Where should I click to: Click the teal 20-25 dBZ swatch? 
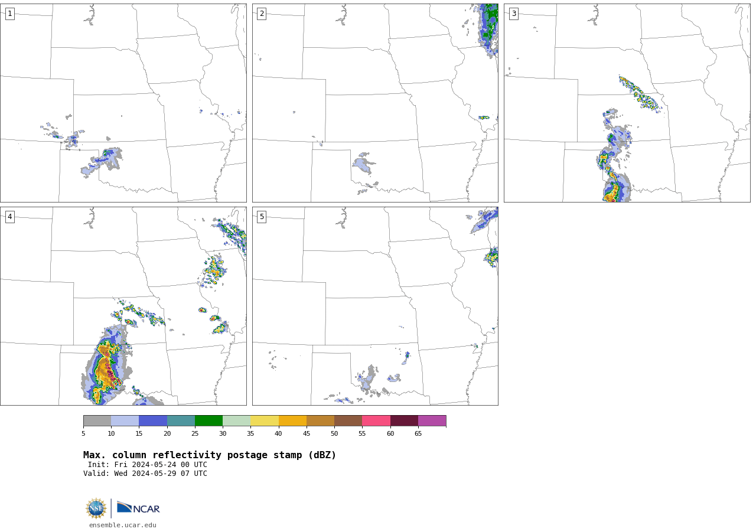click(181, 421)
